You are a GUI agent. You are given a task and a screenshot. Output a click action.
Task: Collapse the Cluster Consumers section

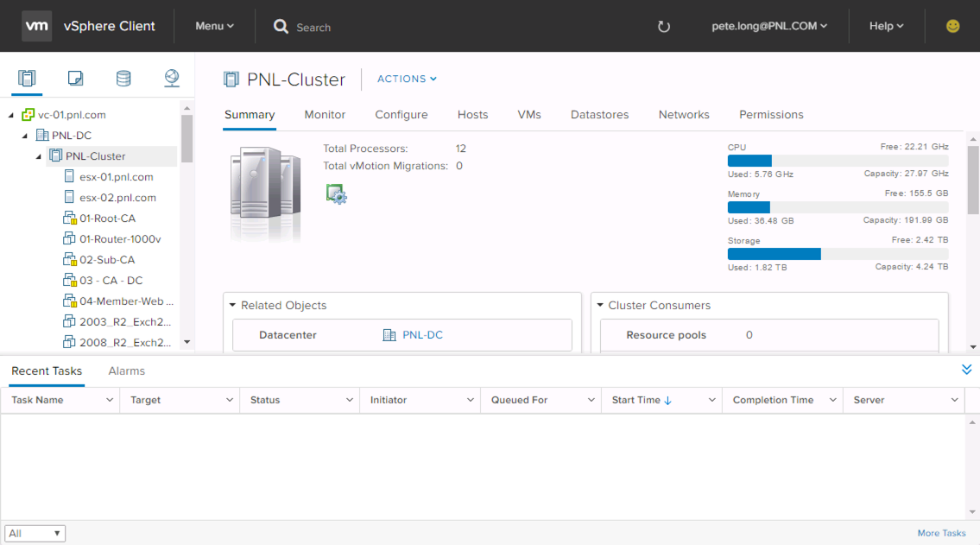click(x=600, y=305)
